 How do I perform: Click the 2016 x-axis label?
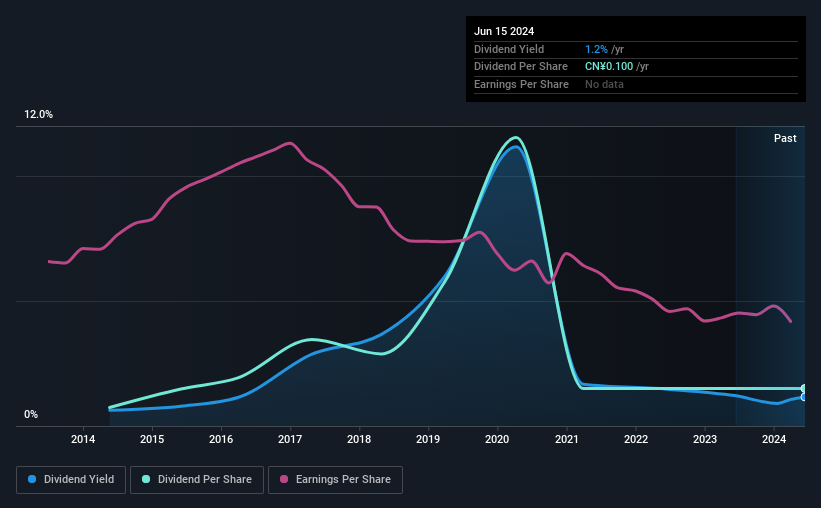click(221, 439)
